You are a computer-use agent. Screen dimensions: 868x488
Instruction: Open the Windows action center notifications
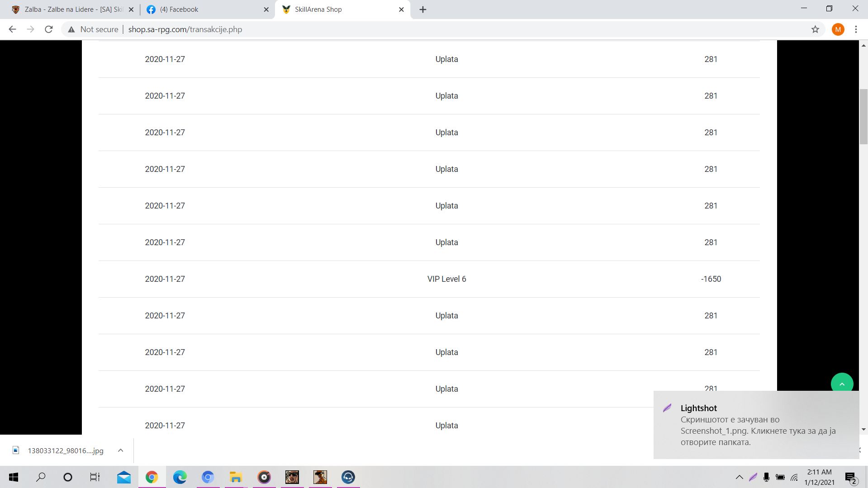pyautogui.click(x=851, y=477)
